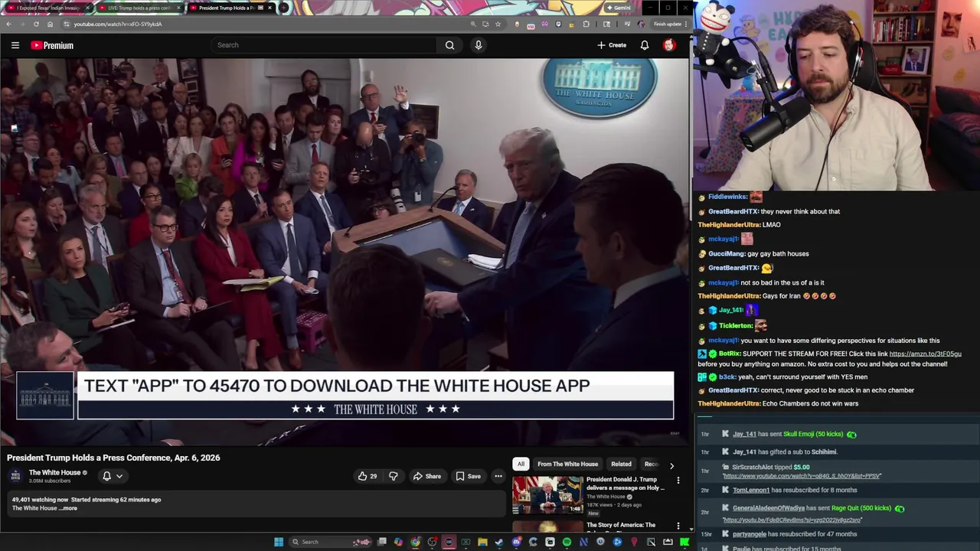This screenshot has width=980, height=551.
Task: Select the Related filter chip
Action: 621,464
